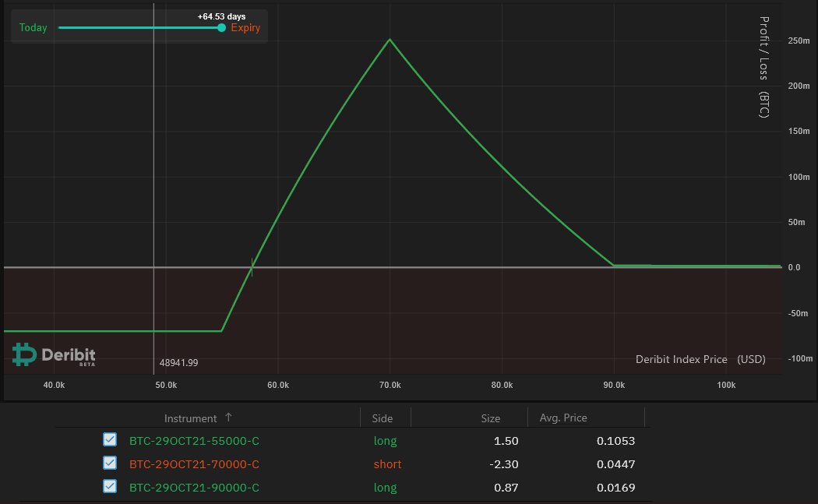This screenshot has height=504, width=818.
Task: Click the 48941.99 index price label
Action: [178, 362]
